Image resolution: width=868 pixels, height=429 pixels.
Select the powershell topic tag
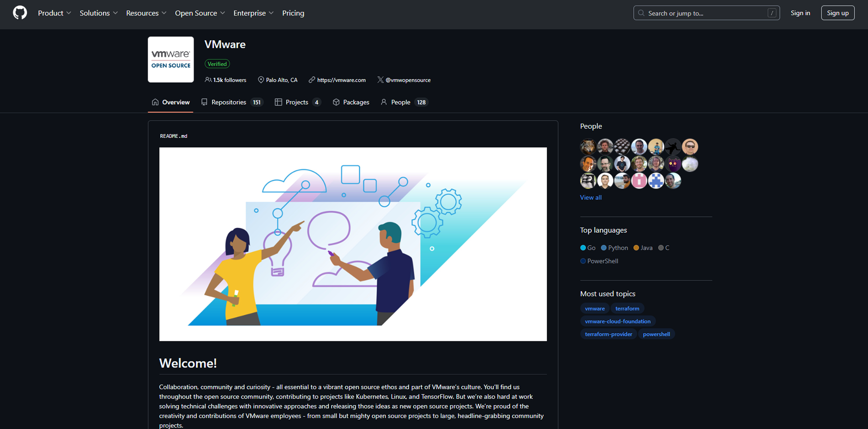point(656,334)
